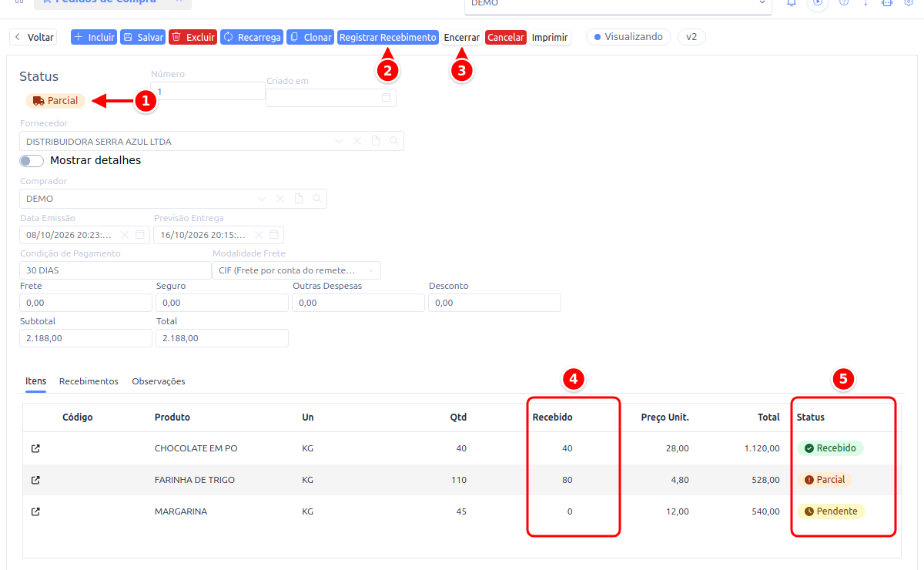Search suppliers via the Fornecedor magnifier icon
This screenshot has width=924, height=570.
[393, 141]
